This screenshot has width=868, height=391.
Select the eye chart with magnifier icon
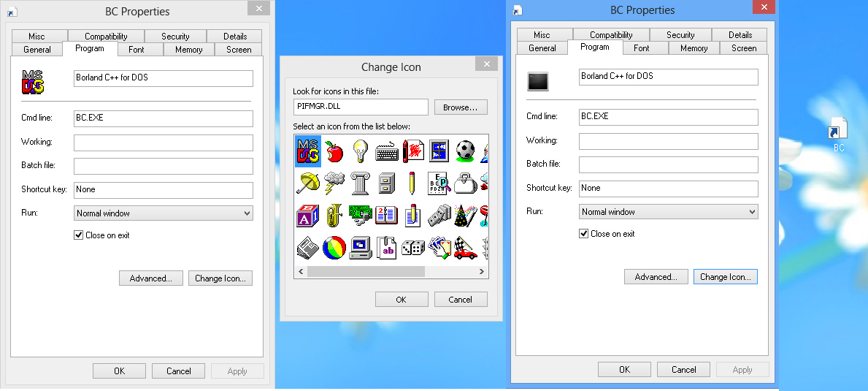tap(439, 183)
